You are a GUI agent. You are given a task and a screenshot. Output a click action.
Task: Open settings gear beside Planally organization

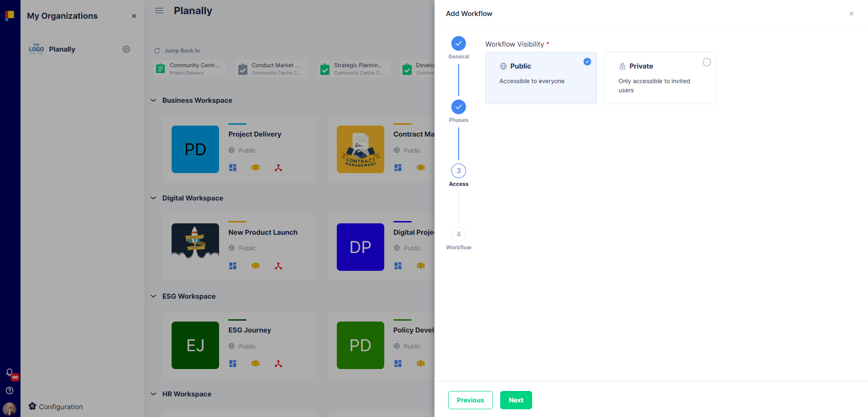[x=126, y=49]
